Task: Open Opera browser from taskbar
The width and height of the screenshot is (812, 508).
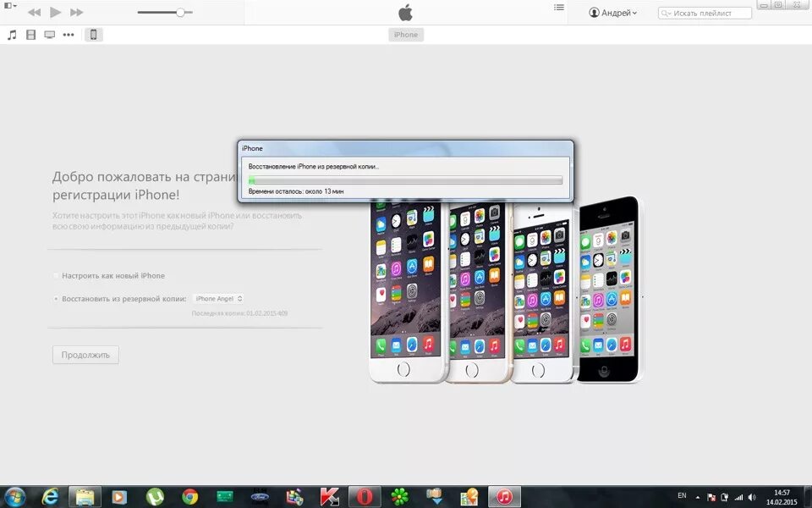Action: (x=365, y=497)
